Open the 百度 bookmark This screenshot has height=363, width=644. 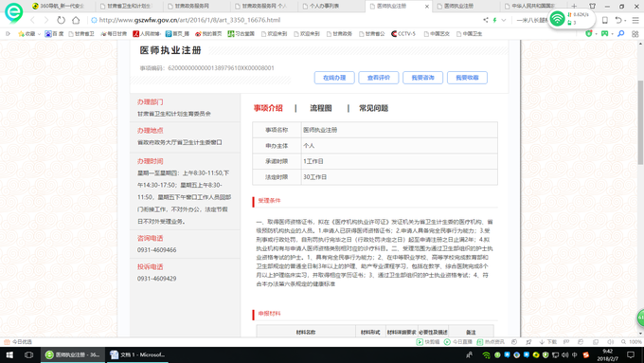click(54, 34)
